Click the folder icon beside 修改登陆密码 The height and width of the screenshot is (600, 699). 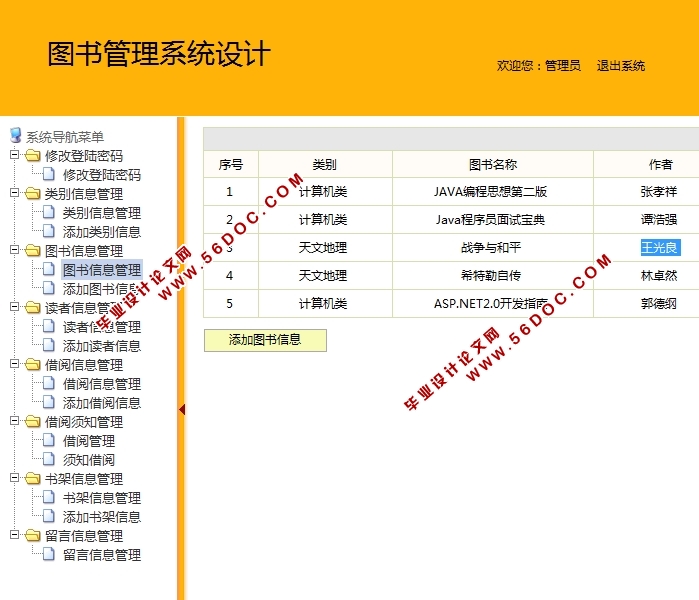click(33, 156)
